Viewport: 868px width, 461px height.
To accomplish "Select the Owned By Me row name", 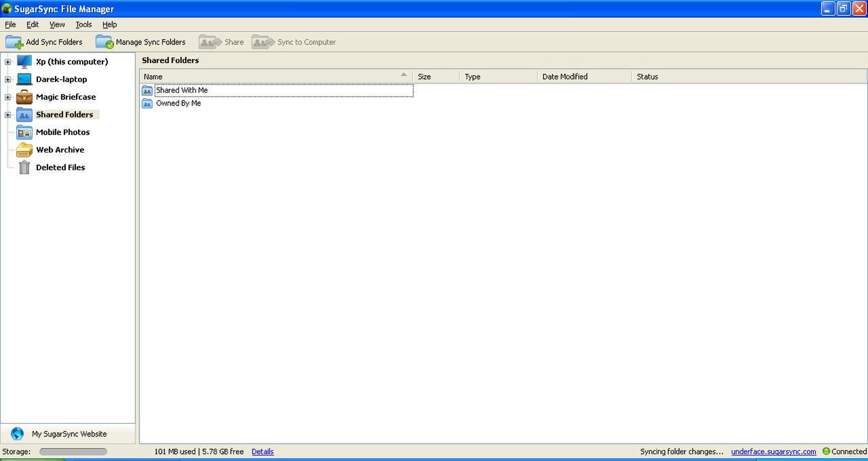I will pos(178,103).
